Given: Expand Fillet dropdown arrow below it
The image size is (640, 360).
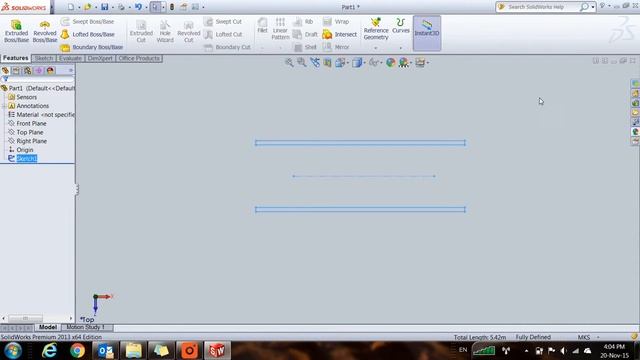Looking at the screenshot, I should (262, 48).
